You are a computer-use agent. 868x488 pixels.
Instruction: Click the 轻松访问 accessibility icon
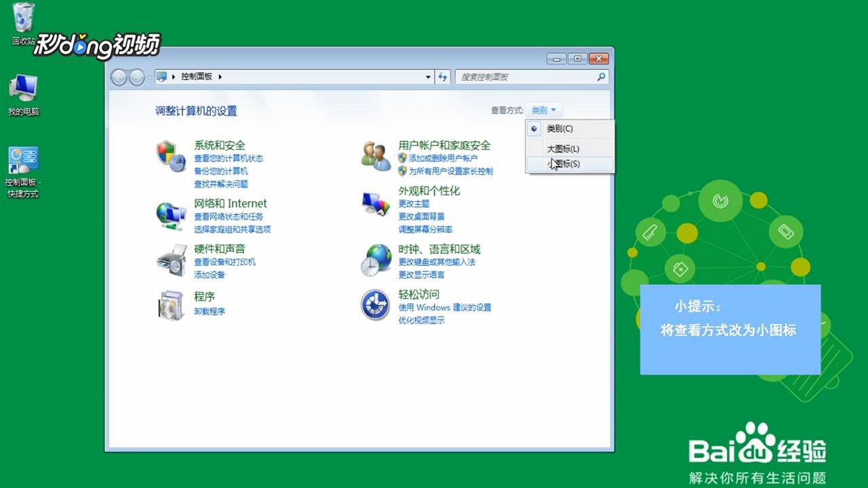point(375,305)
